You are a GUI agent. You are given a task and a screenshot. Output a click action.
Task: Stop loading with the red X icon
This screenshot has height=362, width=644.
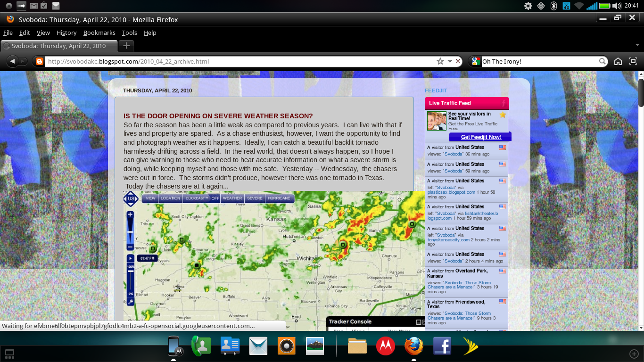pyautogui.click(x=458, y=61)
